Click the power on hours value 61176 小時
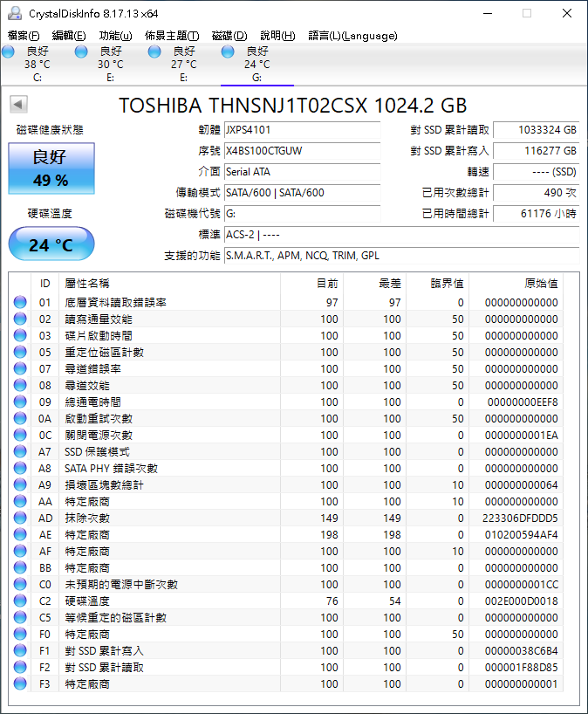Viewport: 588px width, 714px height. point(537,214)
